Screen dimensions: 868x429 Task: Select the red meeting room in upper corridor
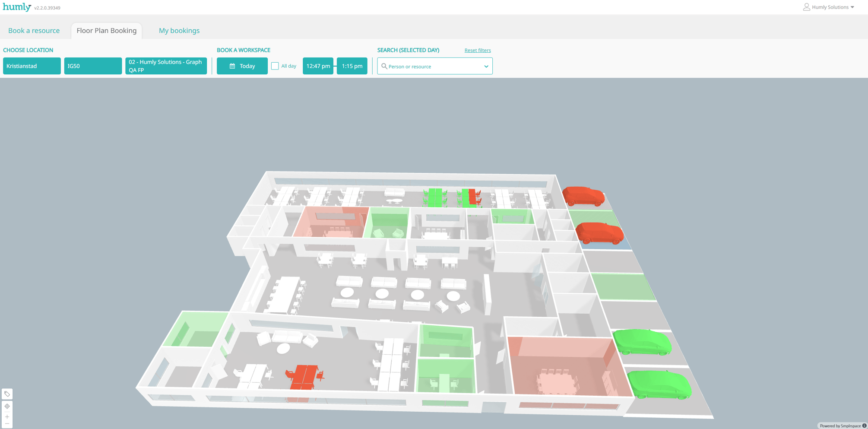pyautogui.click(x=332, y=222)
